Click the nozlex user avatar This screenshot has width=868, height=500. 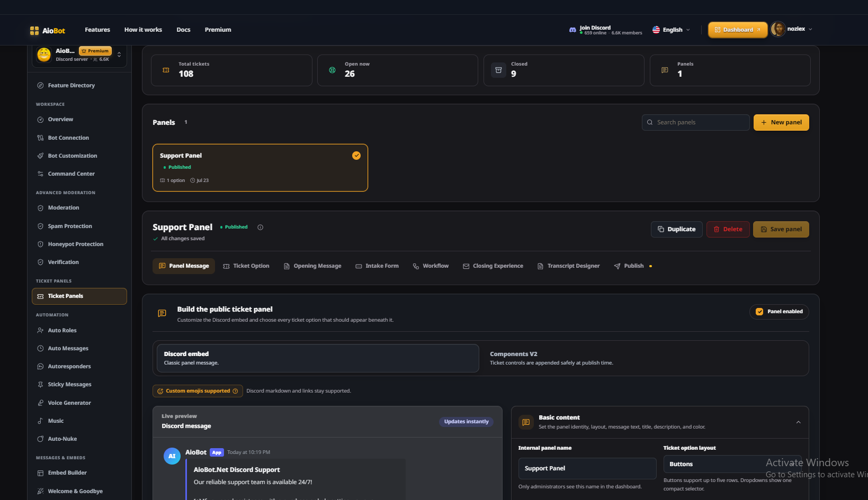click(x=778, y=29)
